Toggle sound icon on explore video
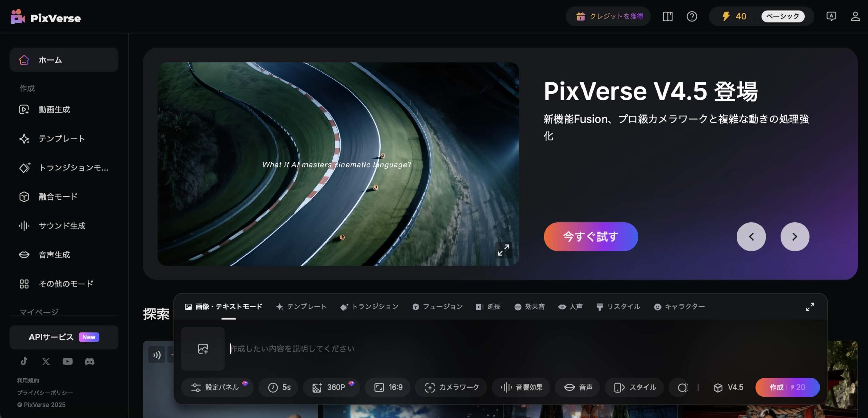Image resolution: width=868 pixels, height=418 pixels. (x=156, y=355)
